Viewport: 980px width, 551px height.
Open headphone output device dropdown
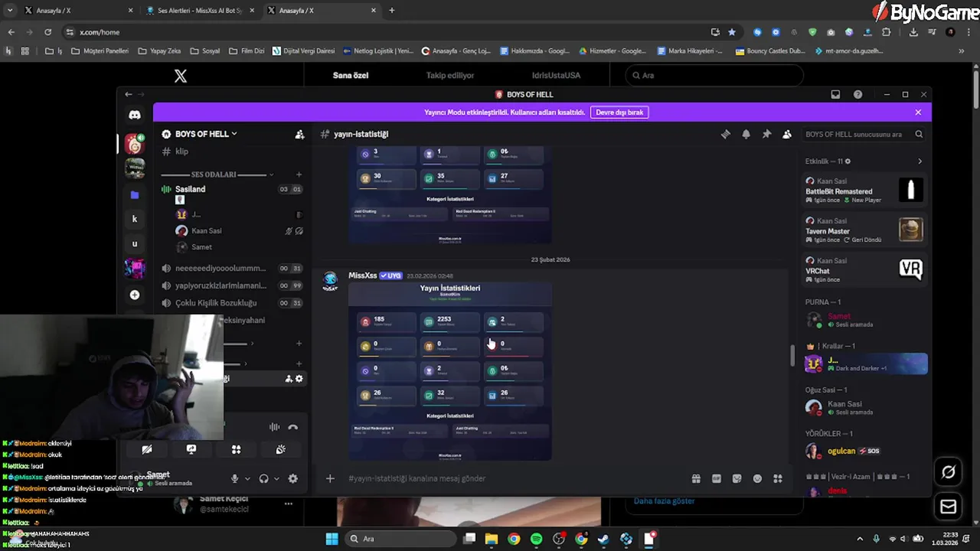(x=276, y=479)
